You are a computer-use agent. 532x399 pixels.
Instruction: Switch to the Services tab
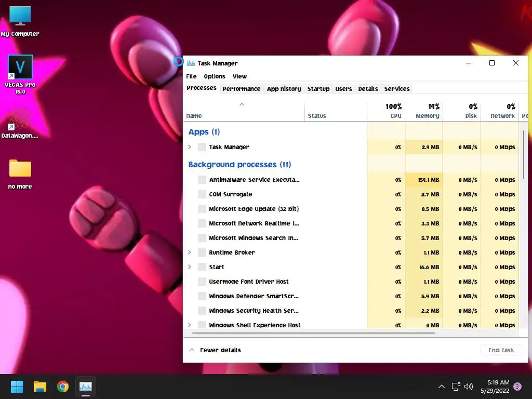click(396, 89)
